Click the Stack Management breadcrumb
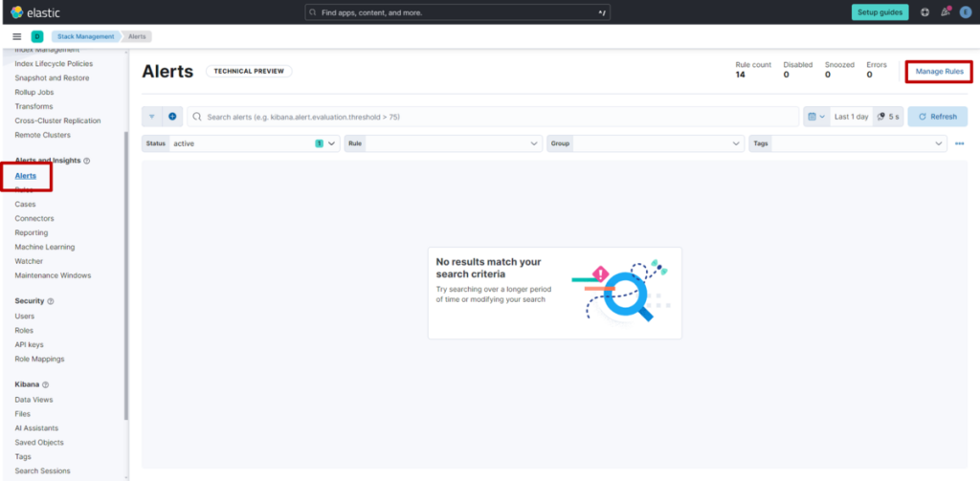980x481 pixels. pos(86,36)
